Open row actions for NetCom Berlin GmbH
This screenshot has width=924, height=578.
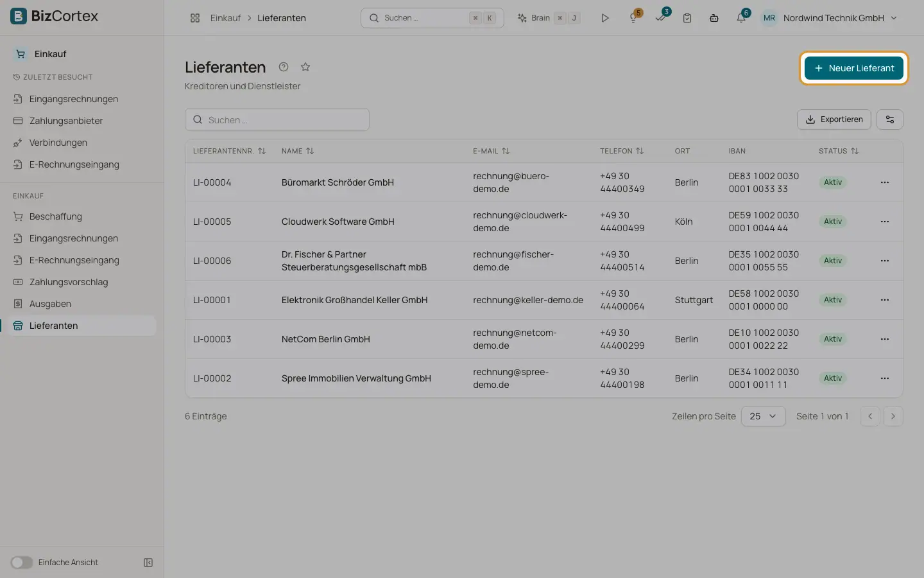click(x=885, y=339)
